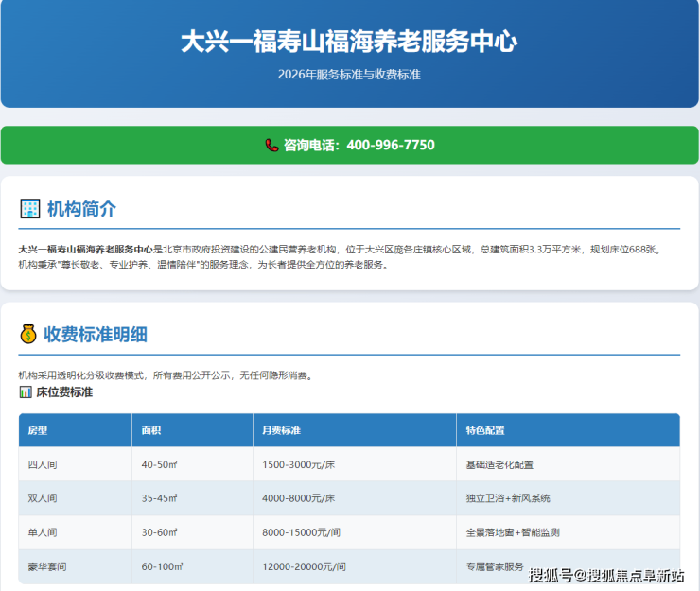Click the 特色配置 column header
700x591 pixels.
484,430
